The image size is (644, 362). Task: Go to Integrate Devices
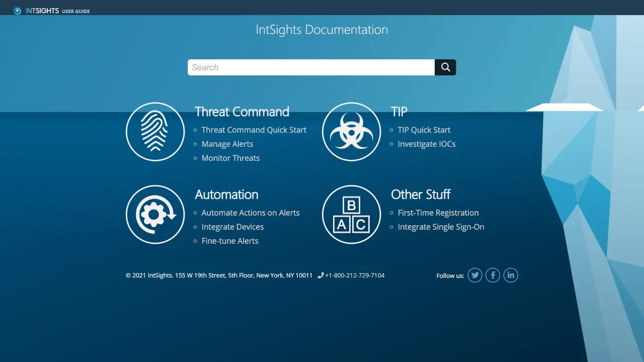(232, 227)
